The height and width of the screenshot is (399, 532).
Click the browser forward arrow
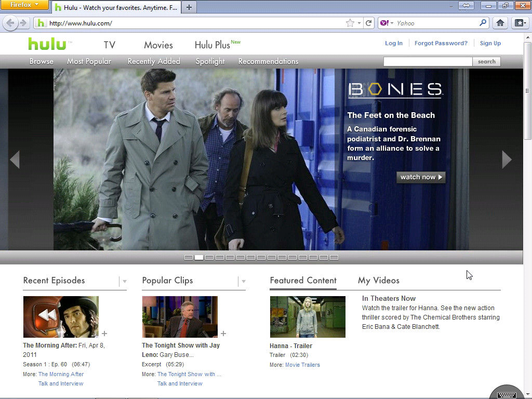point(23,23)
